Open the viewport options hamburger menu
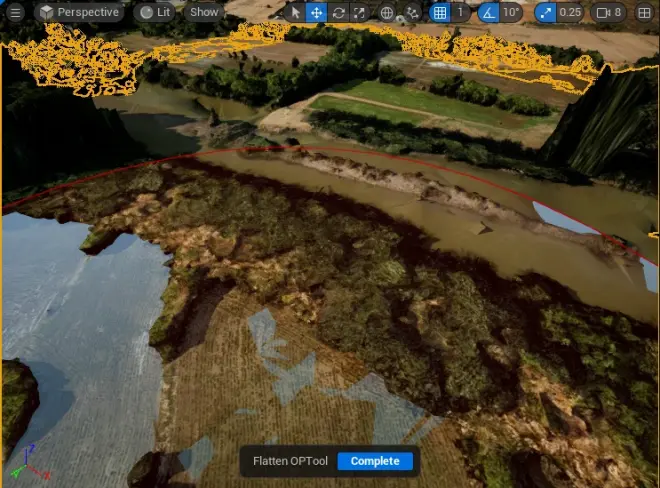Image resolution: width=660 pixels, height=488 pixels. [x=15, y=13]
